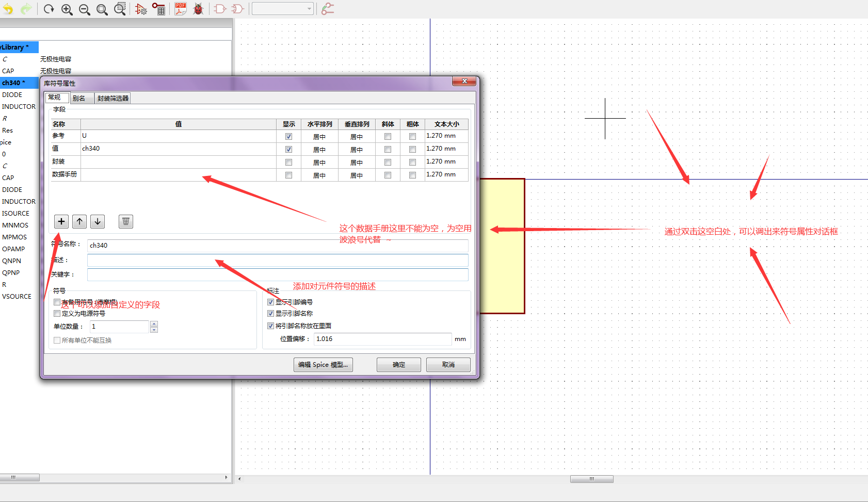This screenshot has height=502, width=868.
Task: Click 位置偏移 field with 1.016
Action: pos(383,339)
